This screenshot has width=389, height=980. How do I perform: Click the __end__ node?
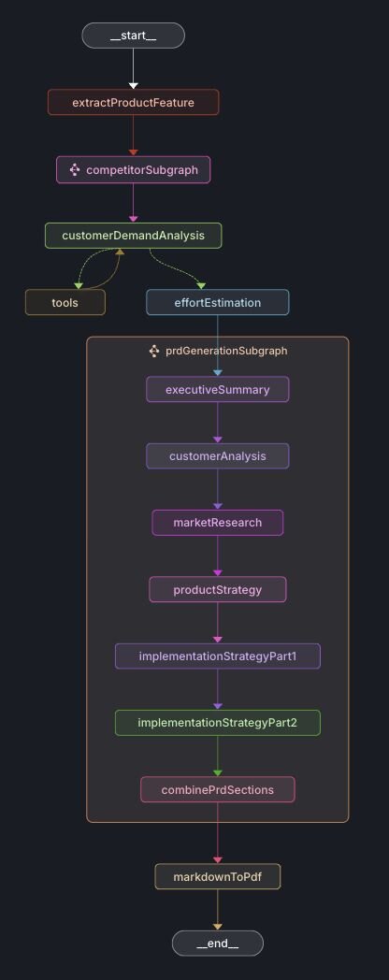coord(218,944)
